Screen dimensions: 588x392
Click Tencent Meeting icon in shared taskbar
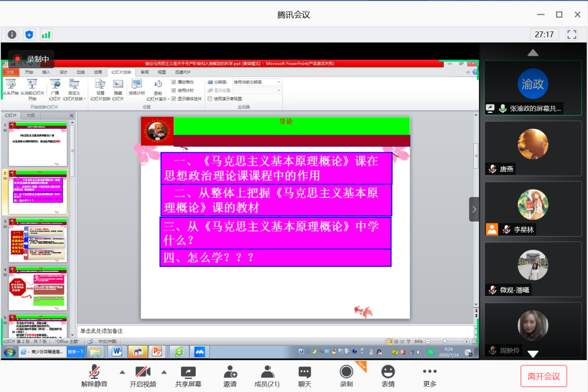[199, 352]
